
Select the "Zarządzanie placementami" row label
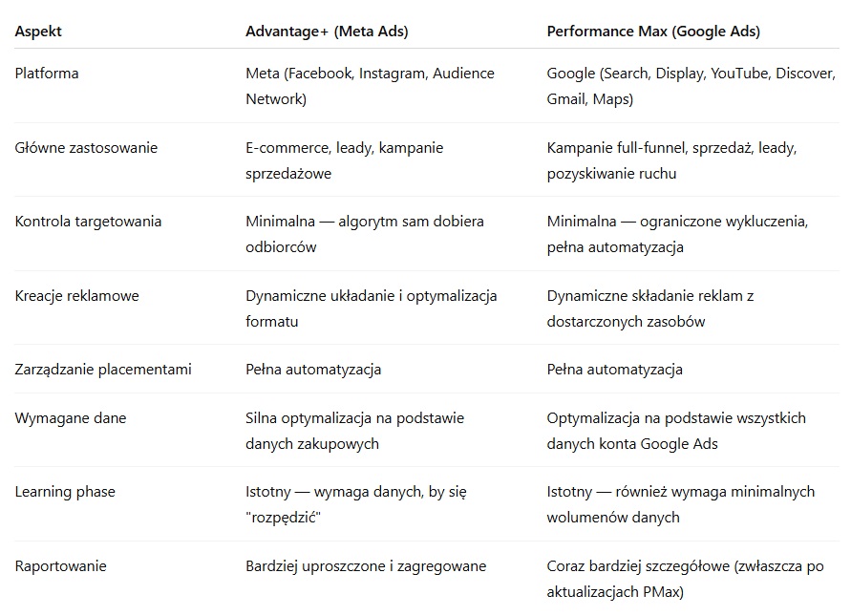coord(103,370)
